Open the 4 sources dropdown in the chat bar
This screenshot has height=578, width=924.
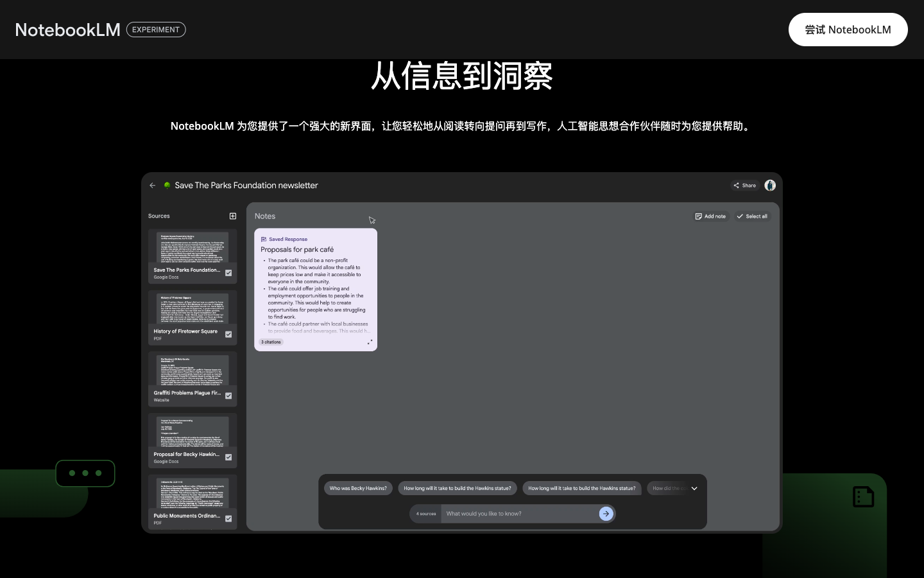click(425, 514)
